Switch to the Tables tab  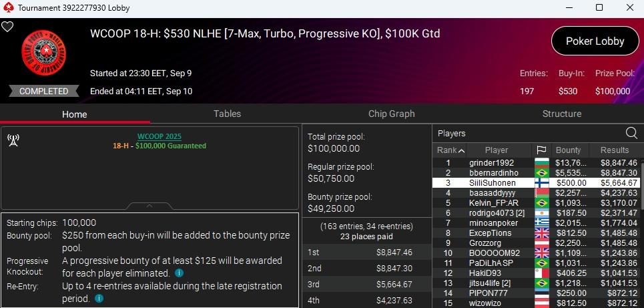(227, 114)
